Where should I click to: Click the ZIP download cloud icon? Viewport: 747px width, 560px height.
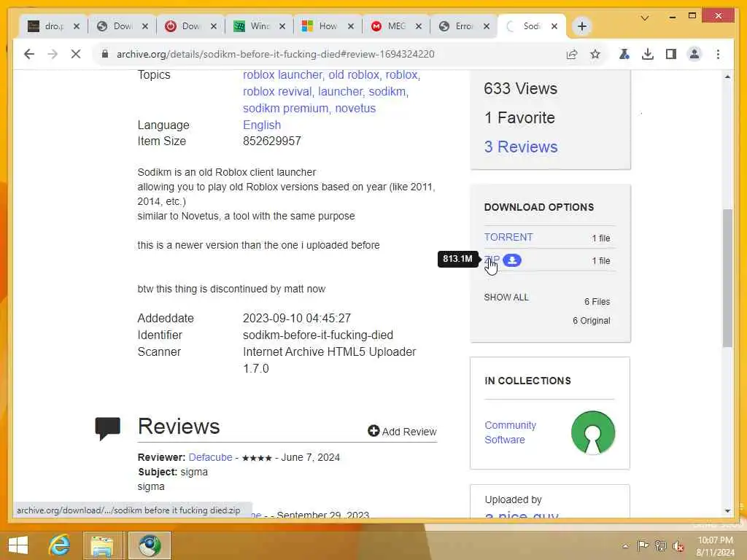tap(512, 260)
